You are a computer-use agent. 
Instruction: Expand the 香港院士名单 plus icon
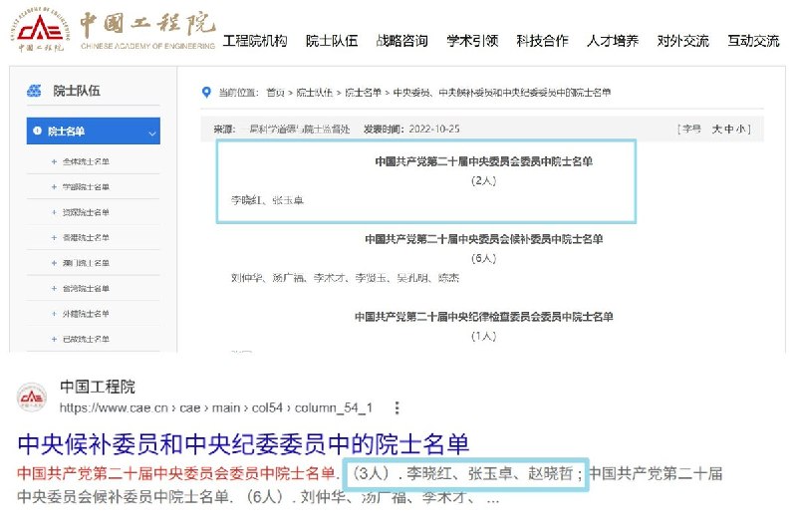pos(54,237)
